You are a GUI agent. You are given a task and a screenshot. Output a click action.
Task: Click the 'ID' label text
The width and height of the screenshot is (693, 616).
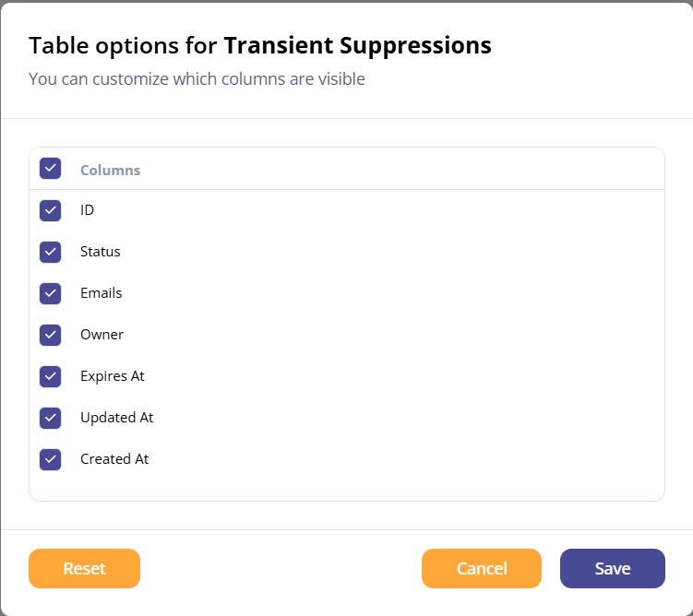[87, 210]
